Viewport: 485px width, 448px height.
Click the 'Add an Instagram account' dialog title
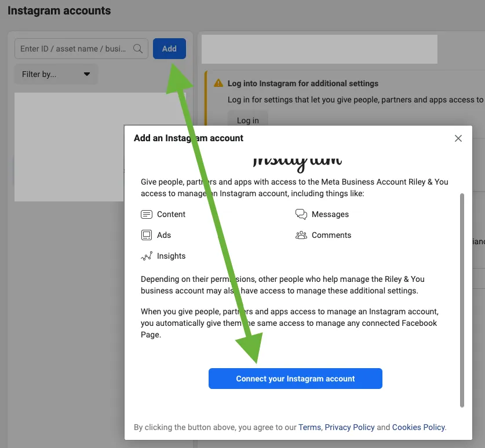[188, 138]
